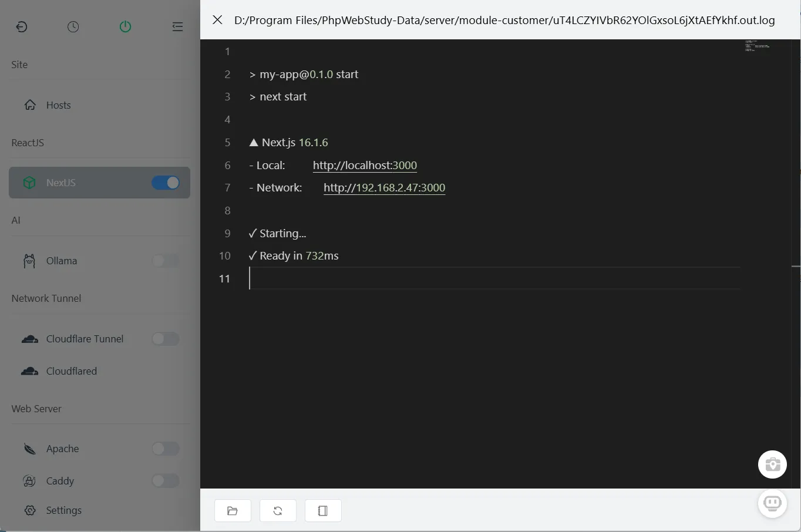Select the NextJS module item

(x=61, y=183)
